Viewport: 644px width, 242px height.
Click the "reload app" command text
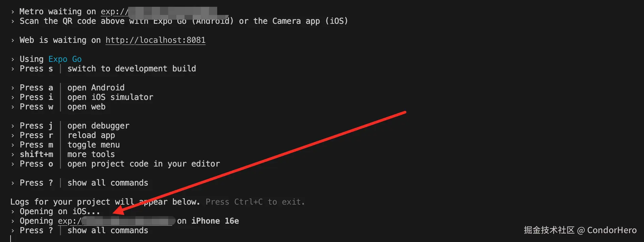click(91, 135)
